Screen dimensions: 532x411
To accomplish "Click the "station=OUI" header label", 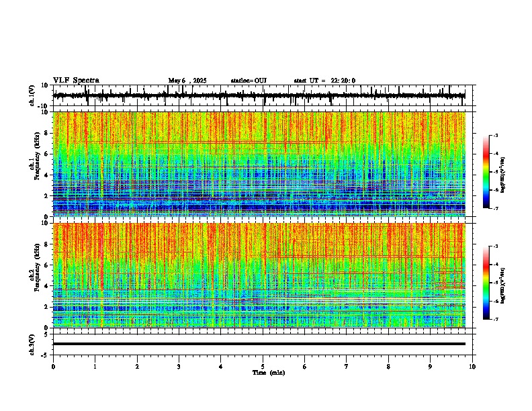I will coord(249,81).
